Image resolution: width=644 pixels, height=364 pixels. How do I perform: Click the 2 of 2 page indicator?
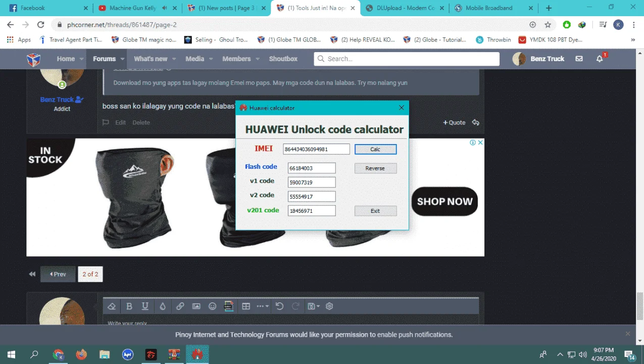coord(90,274)
